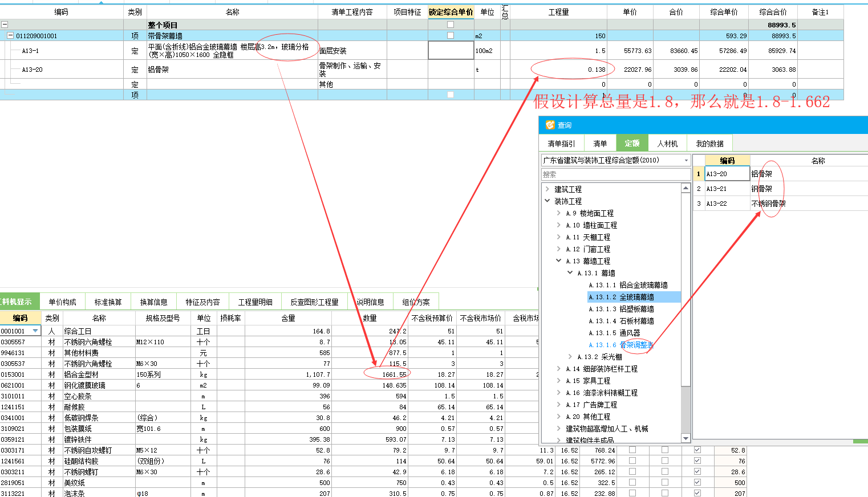868x497 pixels.
Task: Select A.13.1.5 通风器 tree item
Action: (x=614, y=333)
